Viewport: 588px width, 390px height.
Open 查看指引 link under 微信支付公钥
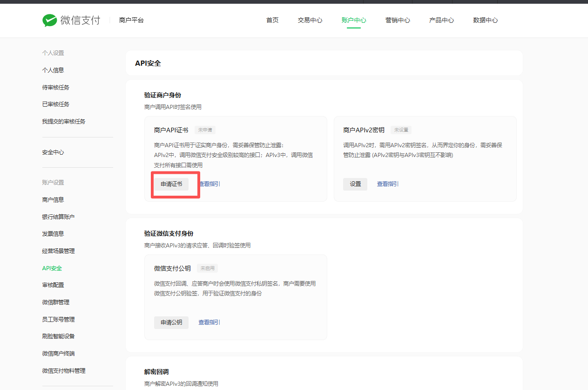209,322
